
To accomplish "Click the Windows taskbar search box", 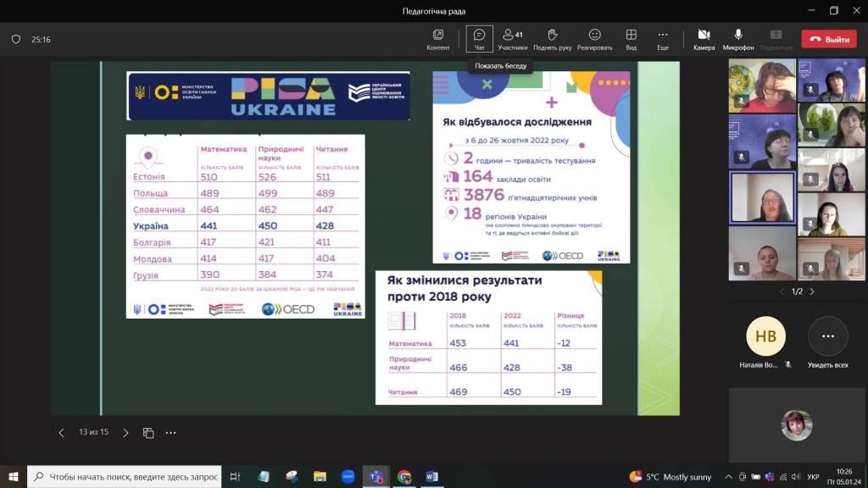I will point(124,476).
